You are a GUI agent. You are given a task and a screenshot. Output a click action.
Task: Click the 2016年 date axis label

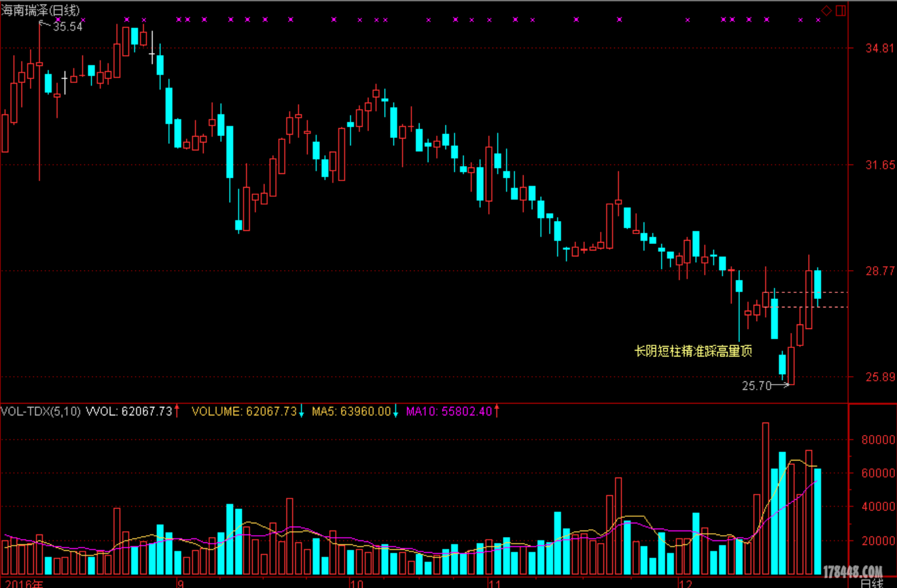tap(24, 583)
